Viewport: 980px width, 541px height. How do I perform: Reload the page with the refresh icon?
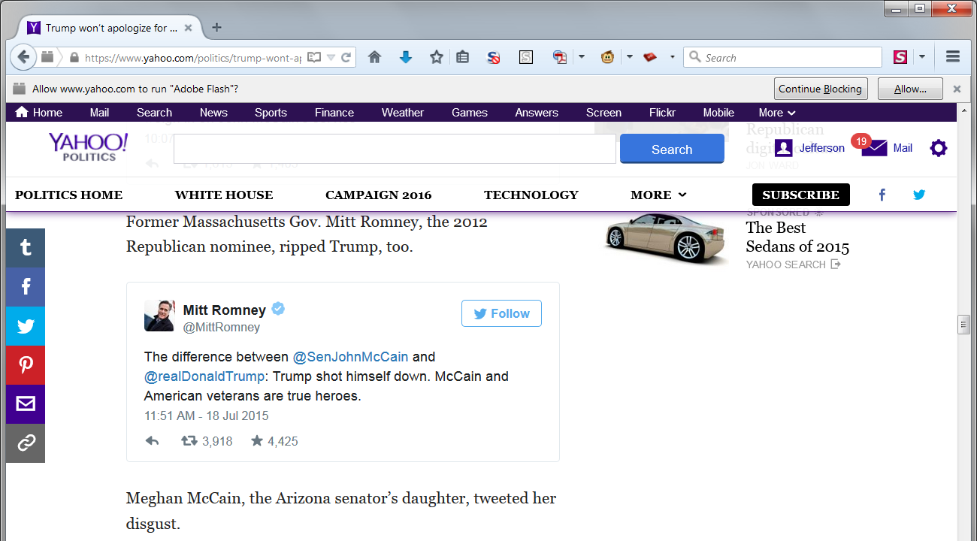coord(346,57)
